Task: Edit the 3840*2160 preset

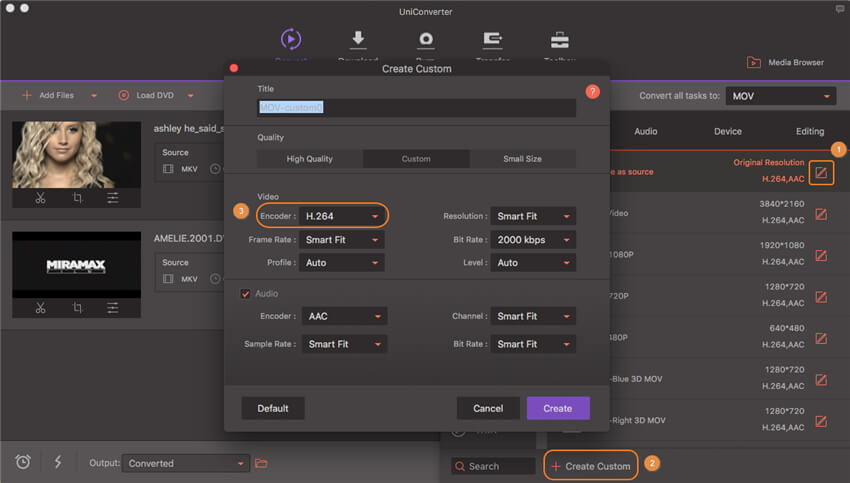Action: tap(821, 214)
